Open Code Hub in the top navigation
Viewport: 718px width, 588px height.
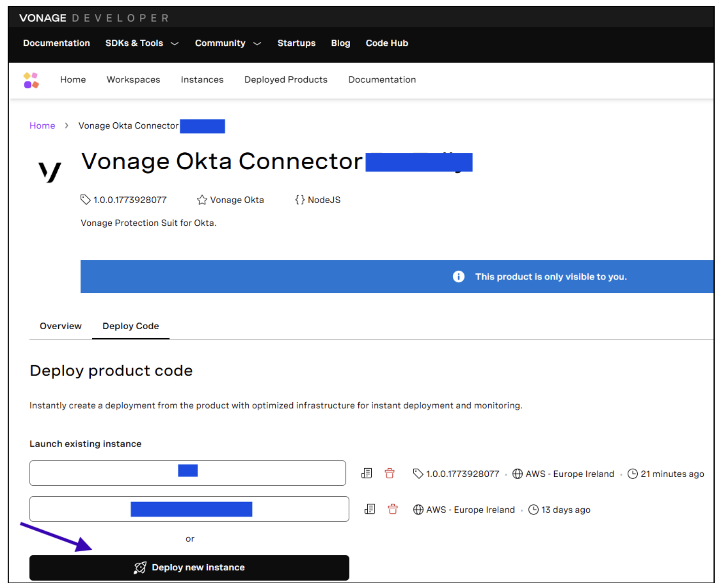pos(387,43)
